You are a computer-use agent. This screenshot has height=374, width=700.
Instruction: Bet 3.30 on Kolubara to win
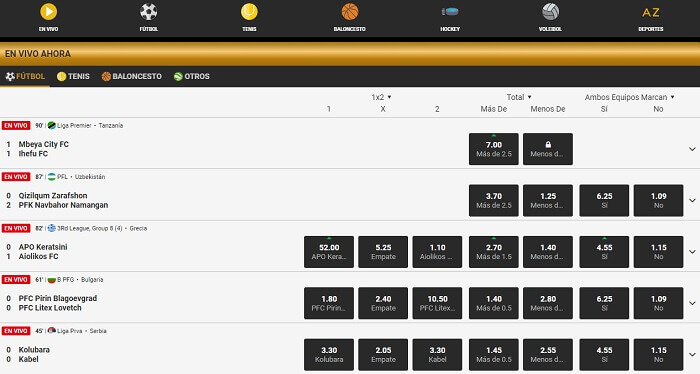tap(329, 354)
